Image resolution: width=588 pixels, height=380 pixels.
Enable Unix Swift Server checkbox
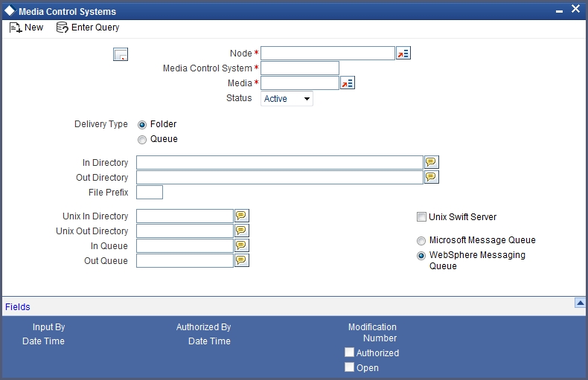(x=421, y=217)
